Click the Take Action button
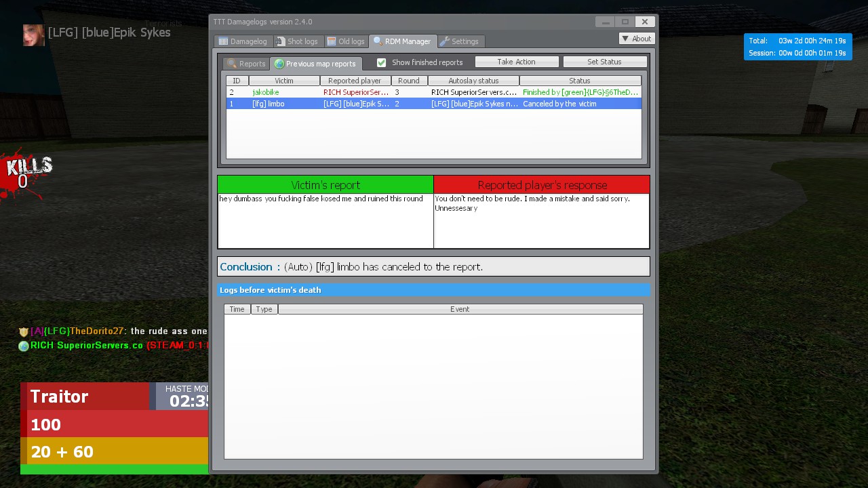 [517, 62]
